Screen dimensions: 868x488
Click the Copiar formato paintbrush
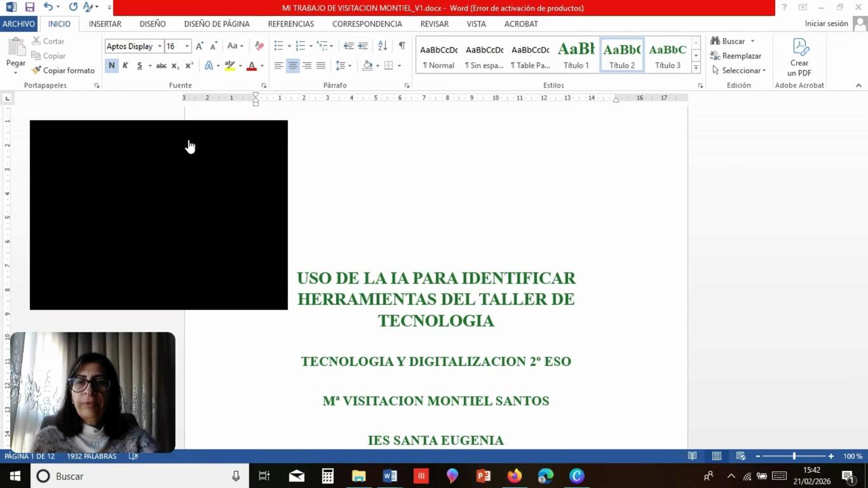[x=63, y=71]
